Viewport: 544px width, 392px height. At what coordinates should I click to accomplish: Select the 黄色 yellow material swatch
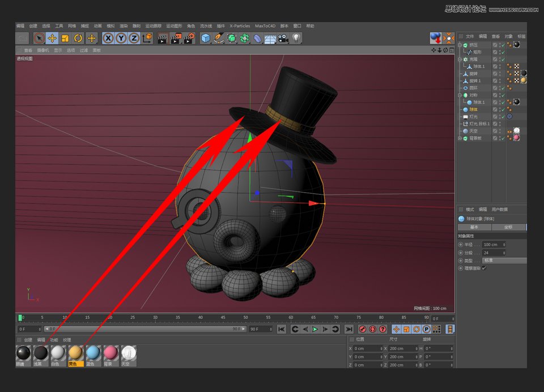pos(75,353)
